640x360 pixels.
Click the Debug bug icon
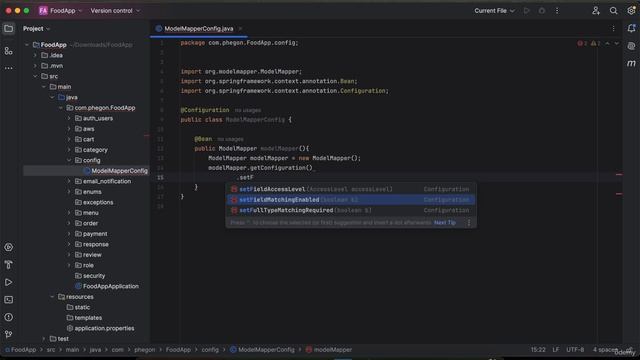(542, 11)
